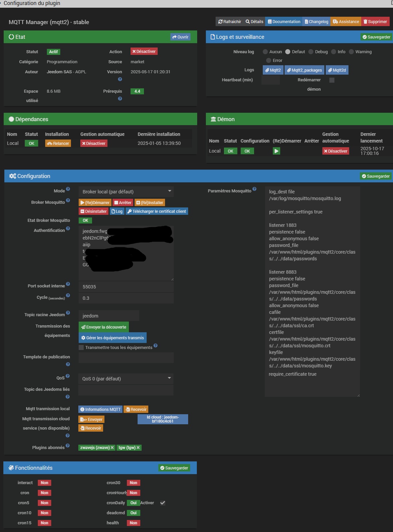Image resolution: width=393 pixels, height=532 pixels.
Task: Disable automatic dependency management
Action: click(94, 144)
